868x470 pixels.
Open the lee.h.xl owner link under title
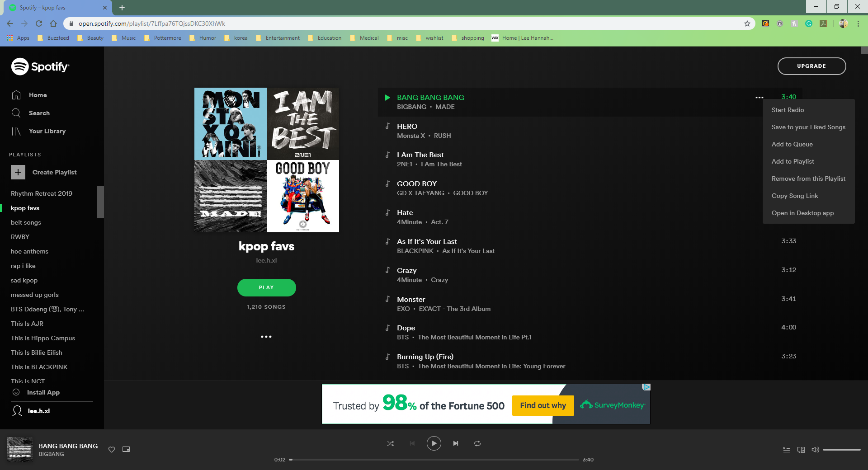266,260
